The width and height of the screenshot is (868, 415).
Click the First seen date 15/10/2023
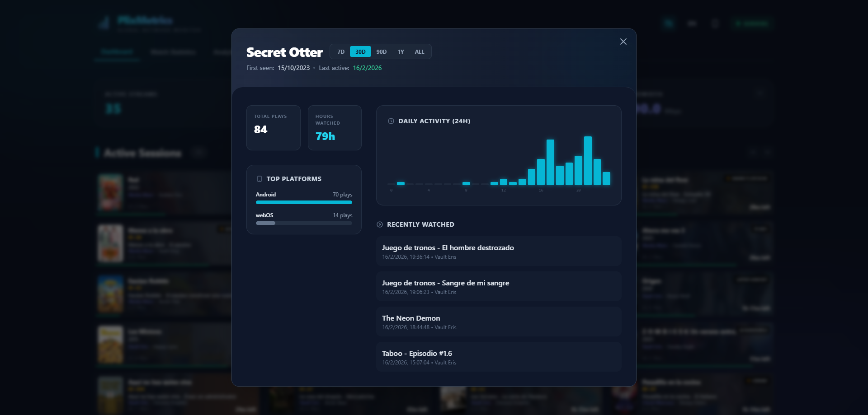(x=294, y=68)
